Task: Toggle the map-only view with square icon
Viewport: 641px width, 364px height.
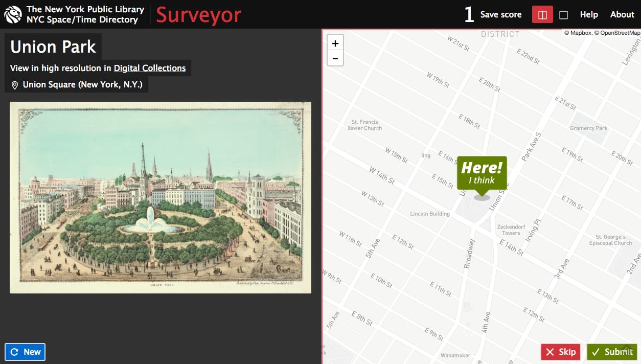Action: 563,14
